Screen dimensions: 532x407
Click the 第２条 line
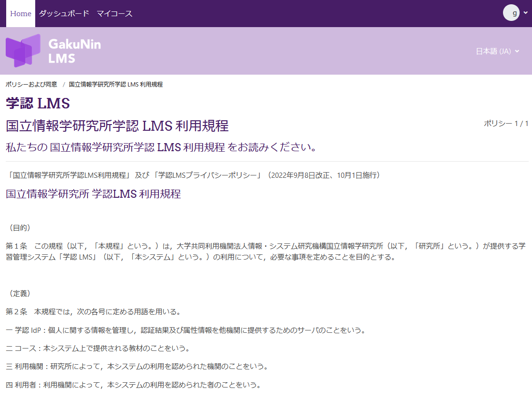(93, 312)
